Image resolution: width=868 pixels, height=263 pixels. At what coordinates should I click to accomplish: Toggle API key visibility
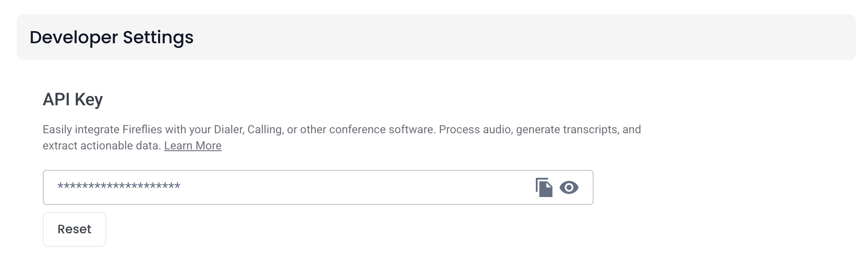click(x=569, y=187)
